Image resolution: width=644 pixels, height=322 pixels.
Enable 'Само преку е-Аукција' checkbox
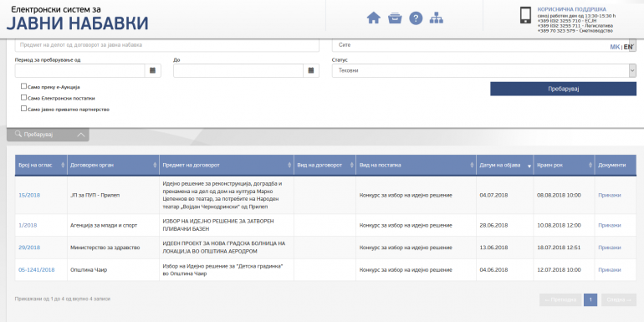[x=23, y=86]
